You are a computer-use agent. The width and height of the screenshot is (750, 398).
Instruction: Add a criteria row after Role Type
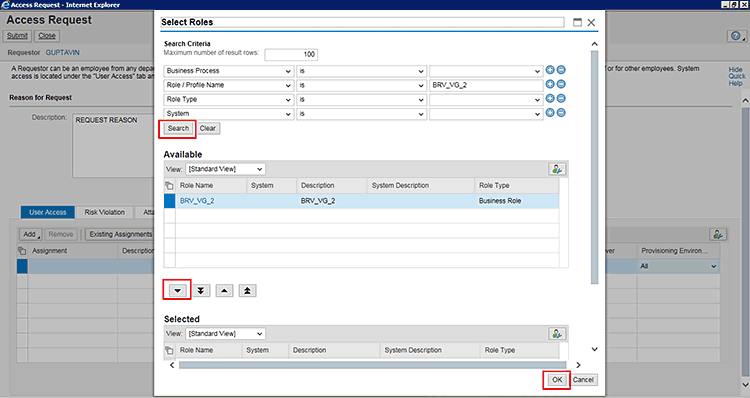(550, 99)
